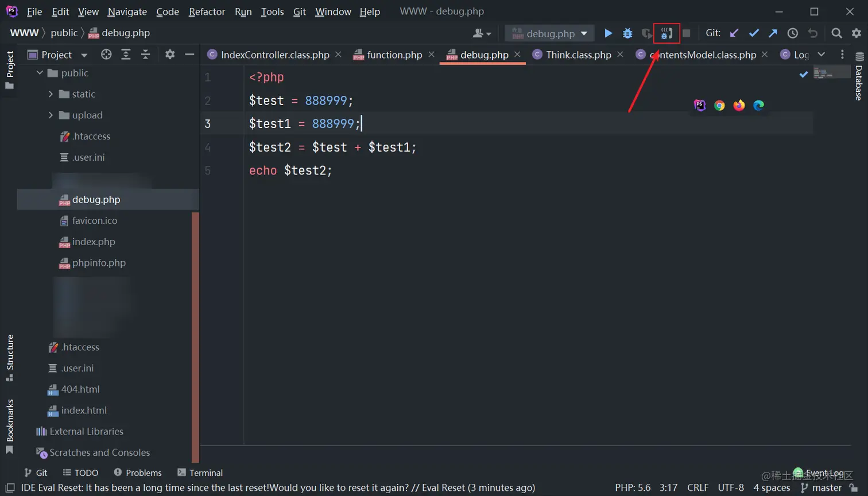
Task: Click Run with Coverage icon
Action: [647, 33]
